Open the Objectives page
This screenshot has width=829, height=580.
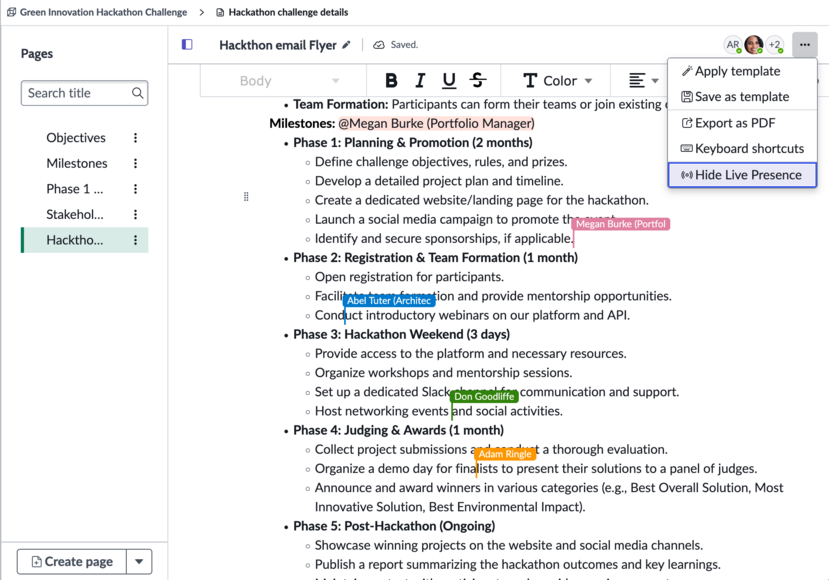click(x=76, y=138)
